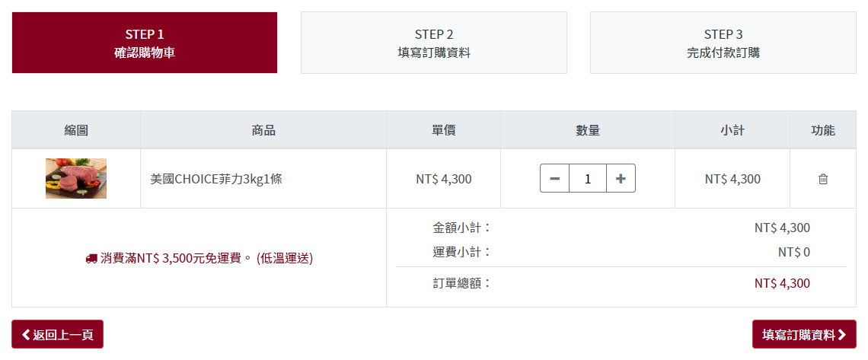Viewport: 868px width, 360px height.
Task: Click the product name 美國CHOICE菲力3kg1條
Action: click(216, 179)
